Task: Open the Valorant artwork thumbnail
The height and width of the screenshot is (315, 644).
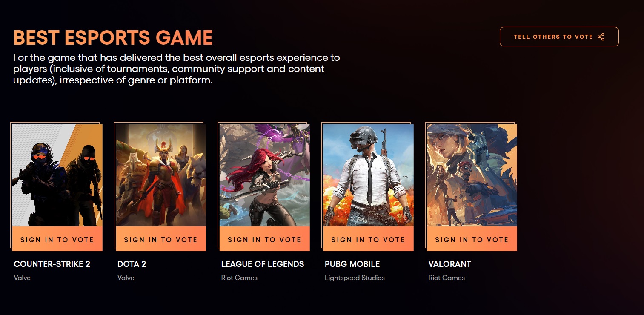Action: pyautogui.click(x=472, y=175)
